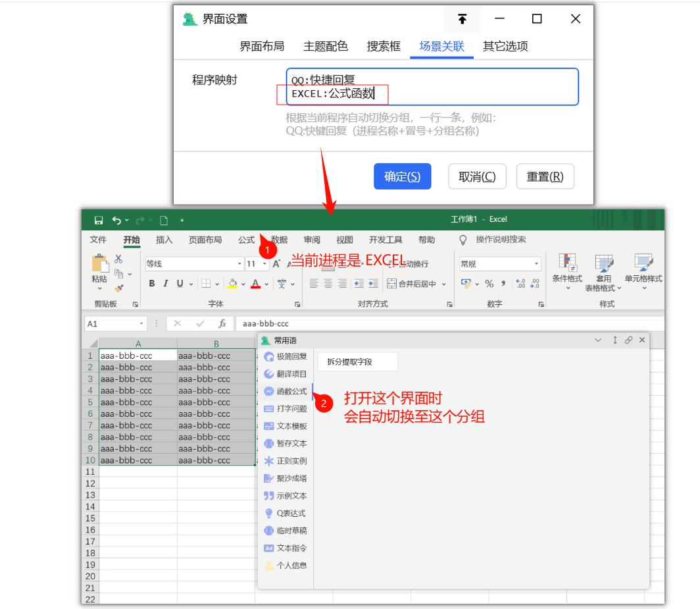
Task: Expand the quick access toolbar customize arrow
Action: (182, 221)
